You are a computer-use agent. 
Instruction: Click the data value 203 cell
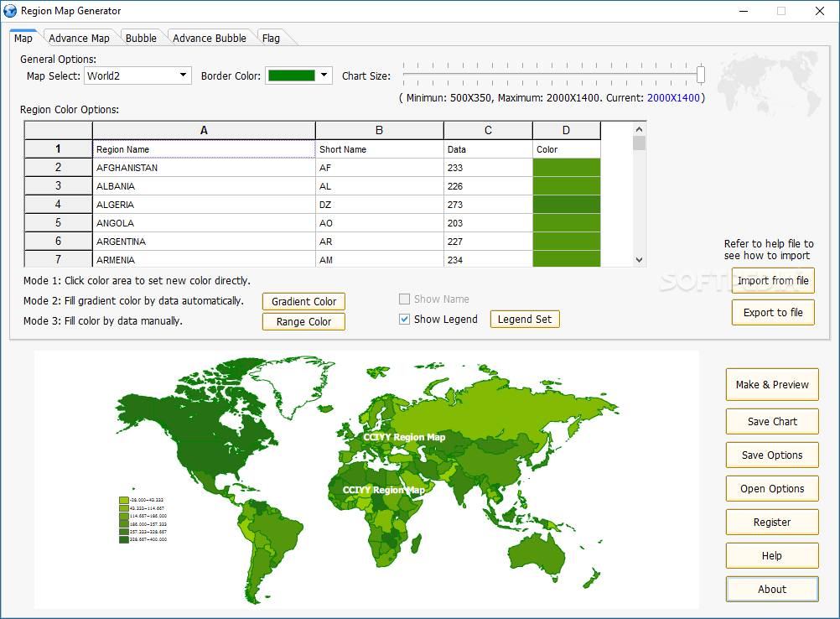click(x=488, y=223)
